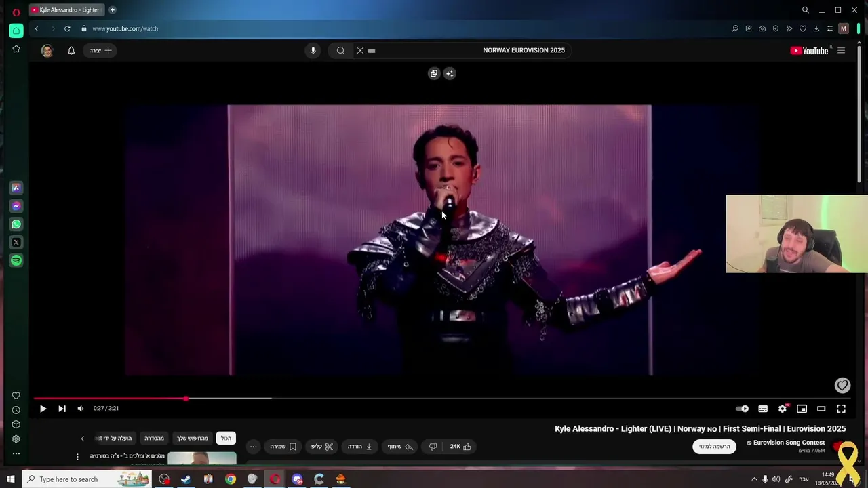This screenshot has width=868, height=488.
Task: Open sidebar three-dots more menu
Action: pyautogui.click(x=16, y=453)
